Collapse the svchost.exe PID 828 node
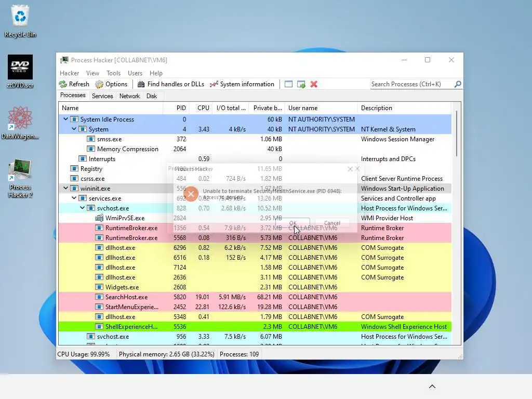Viewport: 532px width, 399px height. pos(83,208)
